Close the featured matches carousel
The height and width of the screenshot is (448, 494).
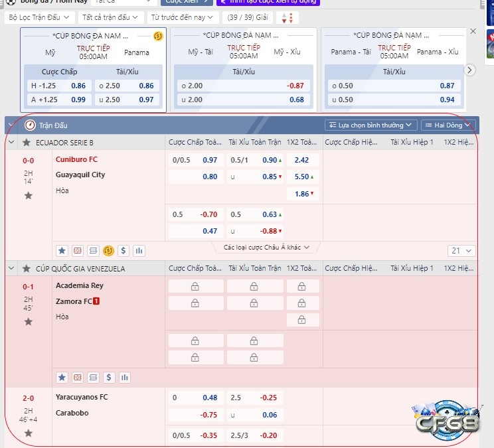(x=473, y=31)
